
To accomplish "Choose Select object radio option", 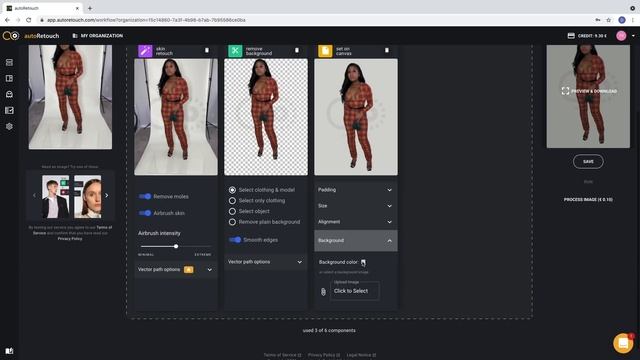I will click(232, 211).
